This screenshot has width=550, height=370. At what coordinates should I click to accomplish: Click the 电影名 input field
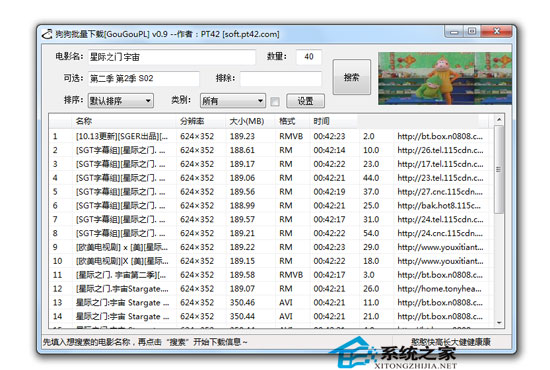[172, 57]
